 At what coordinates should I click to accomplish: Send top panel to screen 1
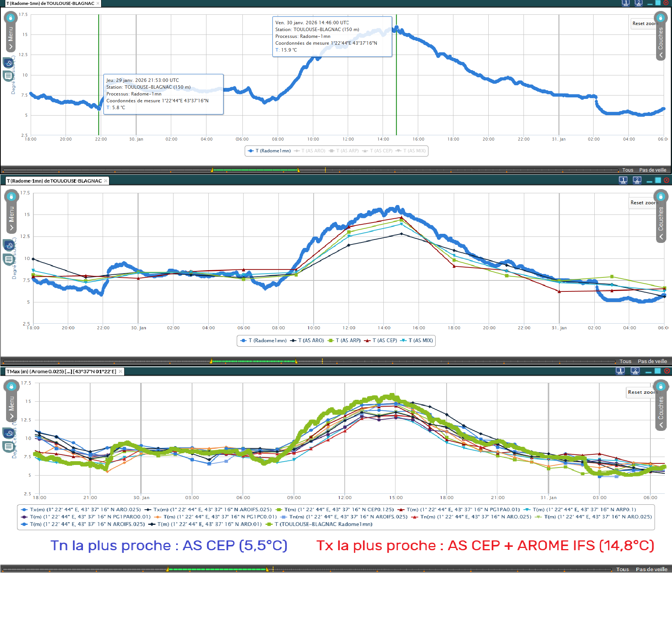(x=625, y=3)
